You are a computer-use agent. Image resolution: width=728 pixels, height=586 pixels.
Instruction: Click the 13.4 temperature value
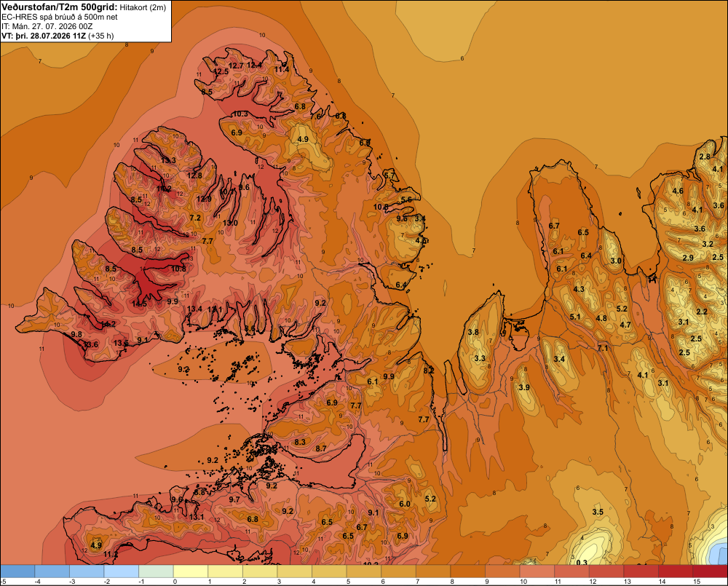(194, 309)
